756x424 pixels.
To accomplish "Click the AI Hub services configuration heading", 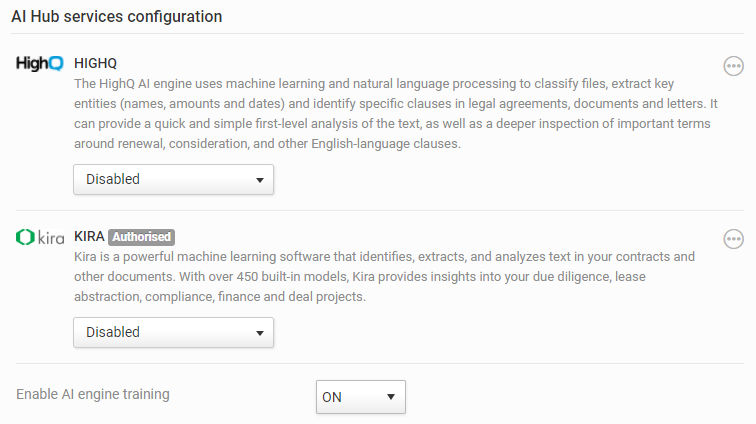I will (116, 16).
